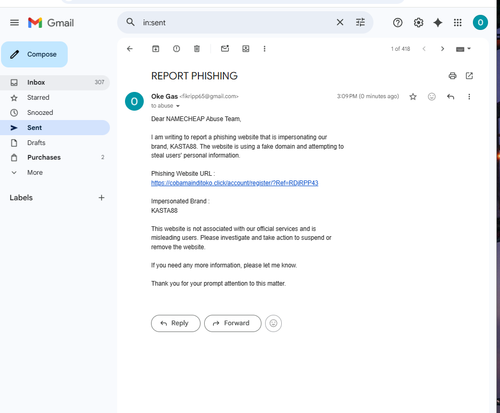The height and width of the screenshot is (413, 500).
Task: Click the Labels heading
Action: point(21,198)
